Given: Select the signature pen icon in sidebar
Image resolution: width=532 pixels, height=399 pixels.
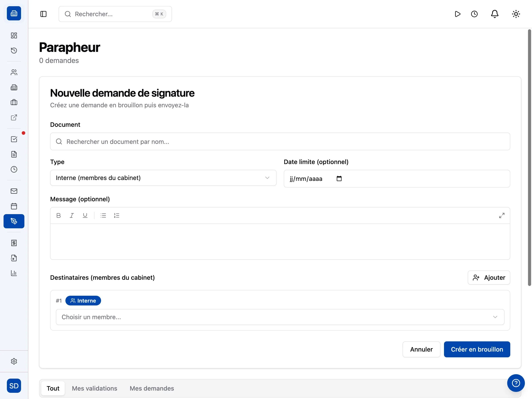Looking at the screenshot, I should (x=14, y=221).
